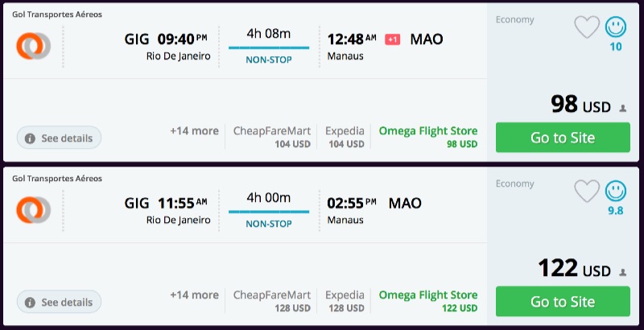
Task: Favorite the 122 USD flight with heart icon
Action: click(x=587, y=192)
